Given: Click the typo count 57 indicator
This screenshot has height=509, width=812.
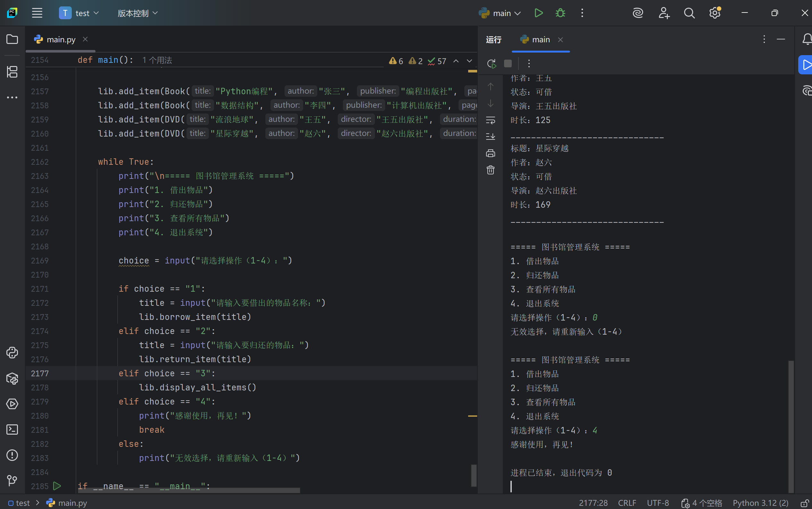Looking at the screenshot, I should 437,61.
